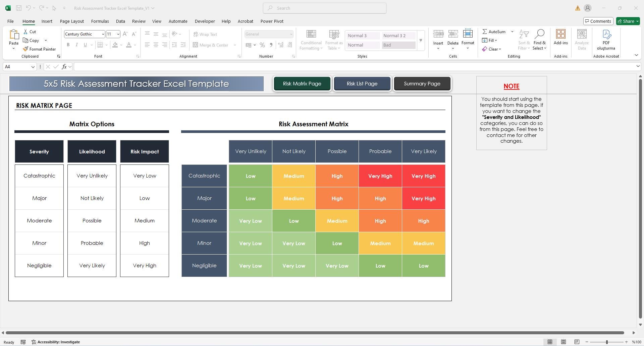
Task: Select the Format Painter tool
Action: tap(39, 49)
